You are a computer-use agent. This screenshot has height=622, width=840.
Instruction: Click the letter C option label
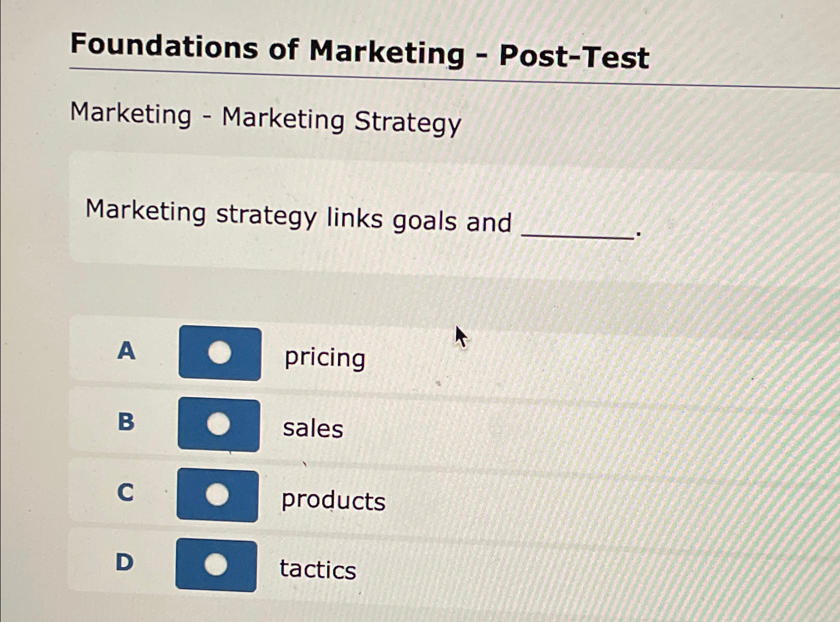(125, 492)
